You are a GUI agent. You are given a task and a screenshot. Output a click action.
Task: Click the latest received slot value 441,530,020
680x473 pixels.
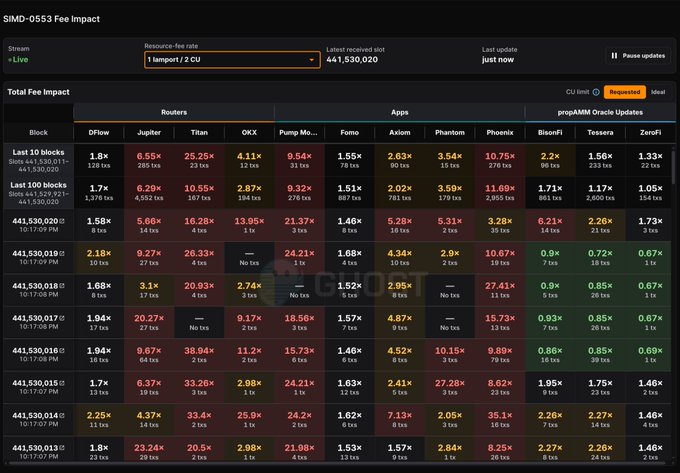pyautogui.click(x=352, y=60)
